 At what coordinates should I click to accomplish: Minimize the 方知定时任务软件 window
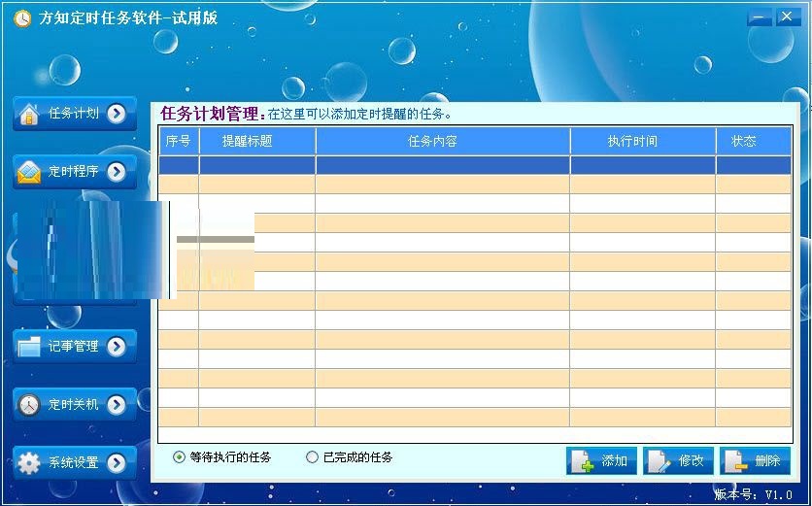click(760, 17)
